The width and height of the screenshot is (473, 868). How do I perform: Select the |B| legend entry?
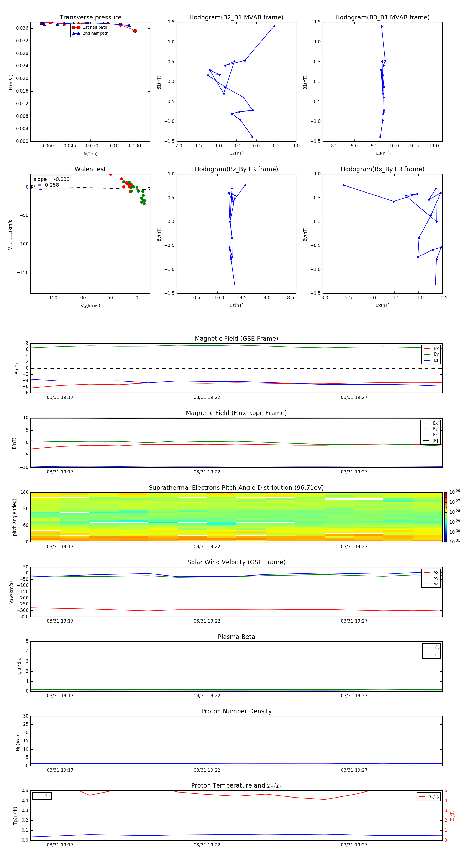431,441
